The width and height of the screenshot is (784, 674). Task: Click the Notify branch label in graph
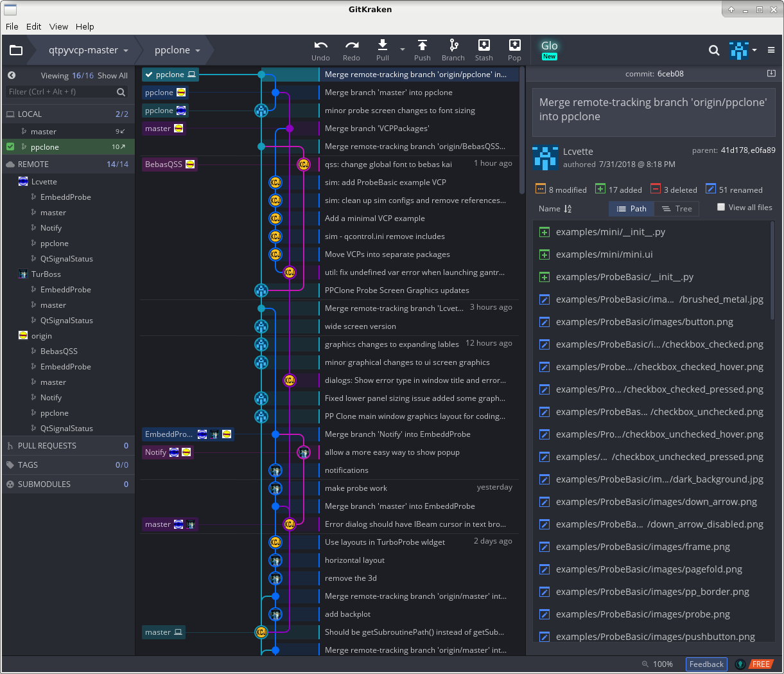[167, 452]
